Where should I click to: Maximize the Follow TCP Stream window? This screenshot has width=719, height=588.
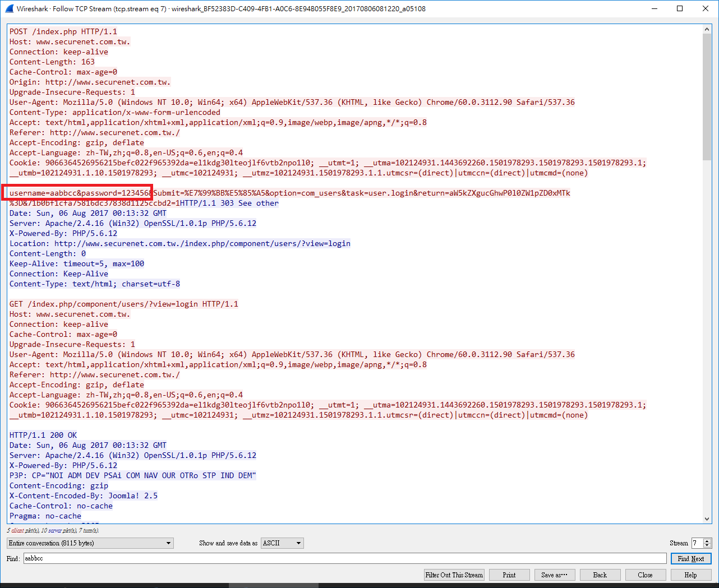[x=680, y=8]
